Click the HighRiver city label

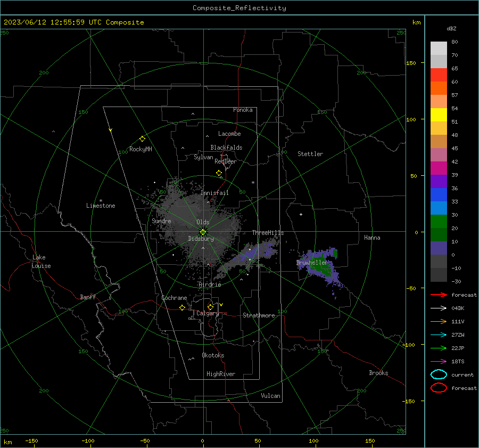[x=221, y=374]
